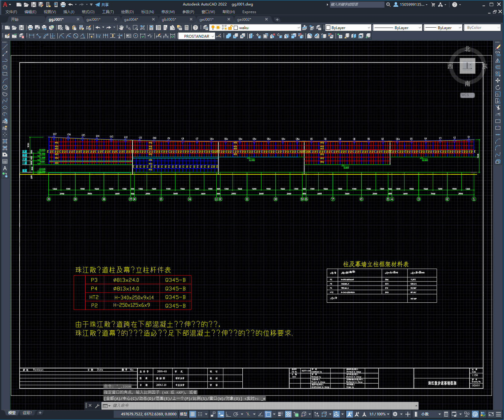
Task: Click the 模型 model layout tab
Action: [x=12, y=413]
